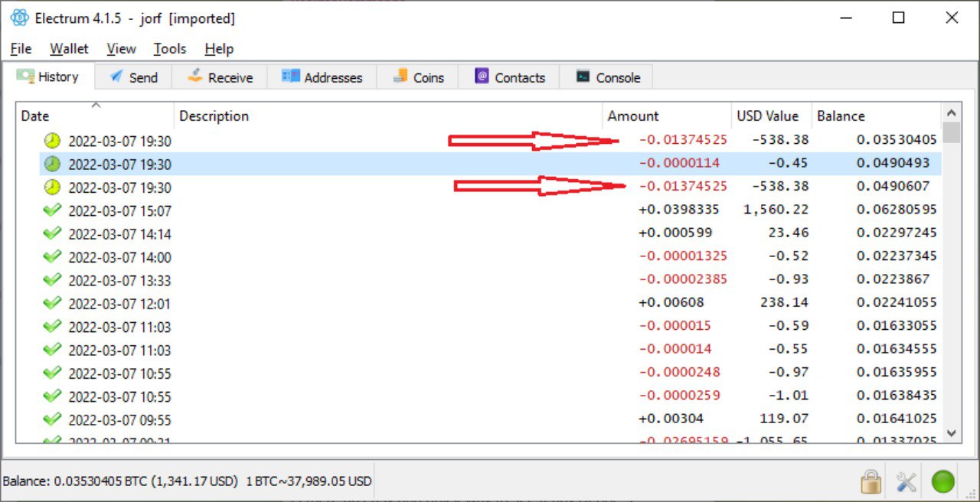Click the checkmark icon on the -0.0000248 transaction
The height and width of the screenshot is (502, 980).
point(52,373)
